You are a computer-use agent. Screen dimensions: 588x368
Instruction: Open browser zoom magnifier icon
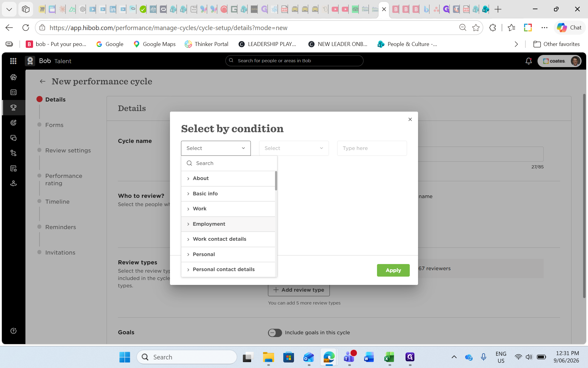(463, 28)
